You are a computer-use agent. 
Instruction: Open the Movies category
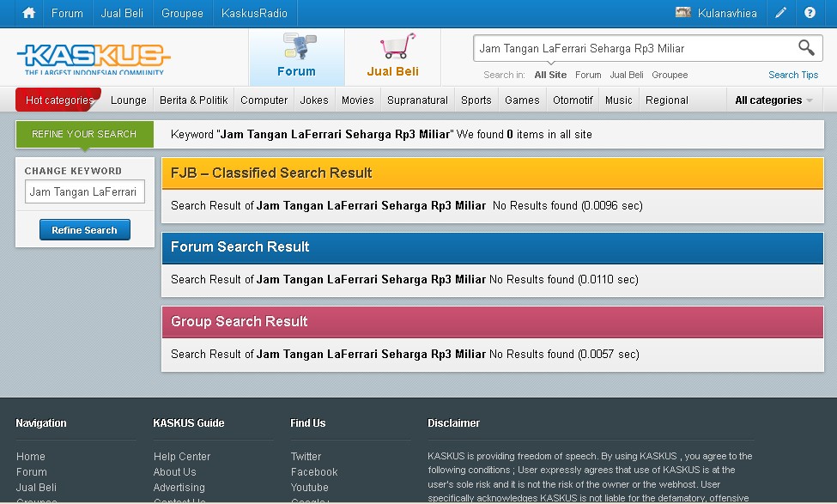point(358,100)
